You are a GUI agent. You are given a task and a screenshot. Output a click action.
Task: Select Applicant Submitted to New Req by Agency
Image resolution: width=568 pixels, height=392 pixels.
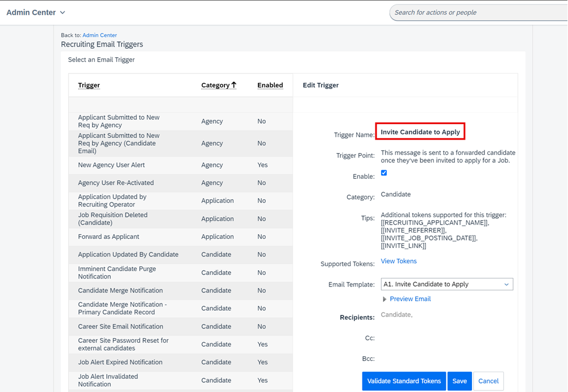119,121
